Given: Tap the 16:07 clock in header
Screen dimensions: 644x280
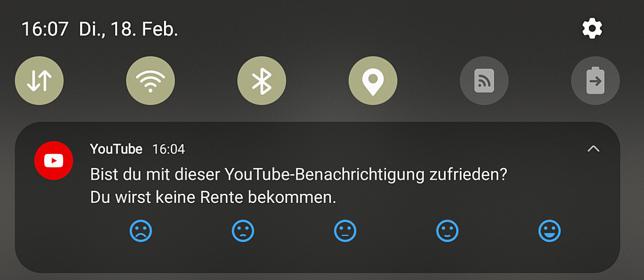Looking at the screenshot, I should (45, 30).
